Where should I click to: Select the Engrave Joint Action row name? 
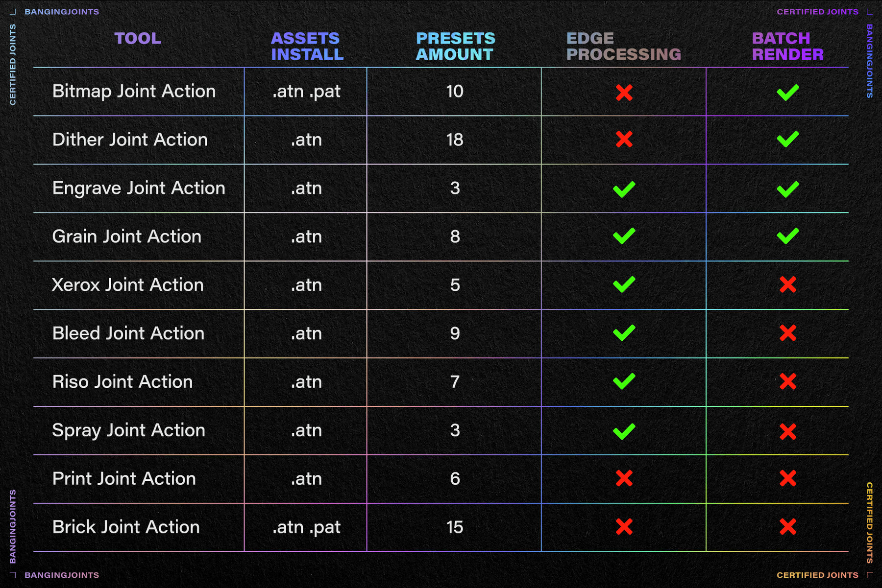(x=139, y=188)
